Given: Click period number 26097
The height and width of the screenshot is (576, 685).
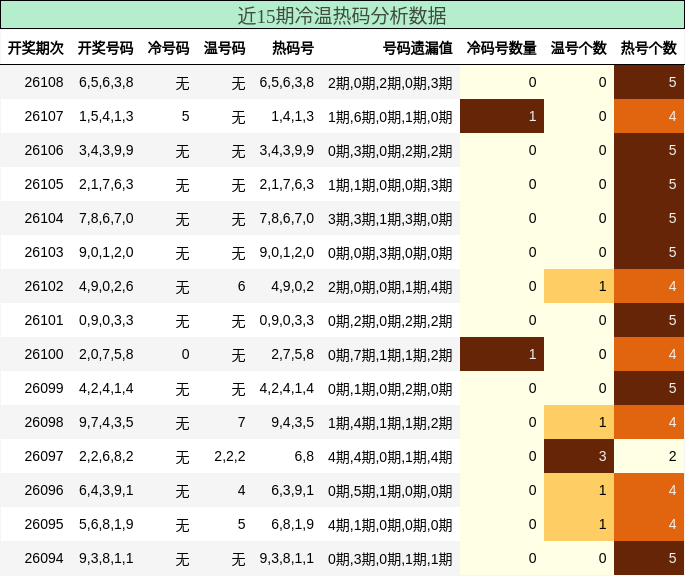Looking at the screenshot, I should [x=44, y=456].
